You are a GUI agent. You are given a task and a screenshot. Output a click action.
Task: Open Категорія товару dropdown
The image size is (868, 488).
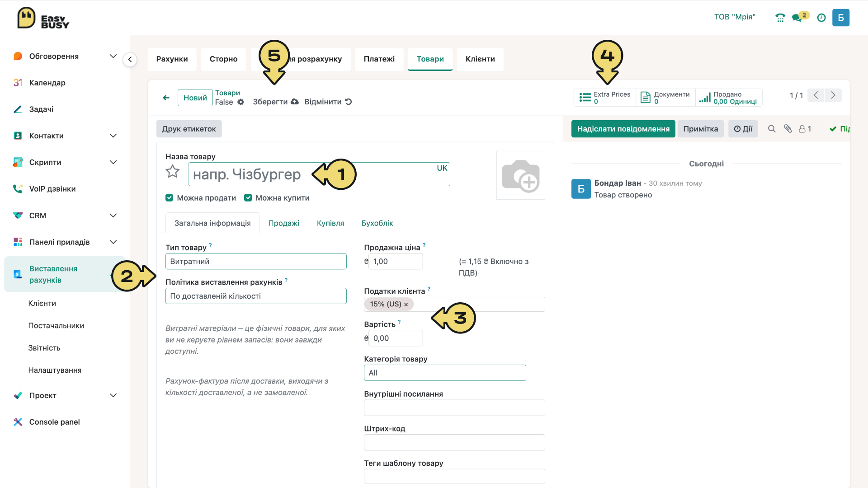pos(445,373)
